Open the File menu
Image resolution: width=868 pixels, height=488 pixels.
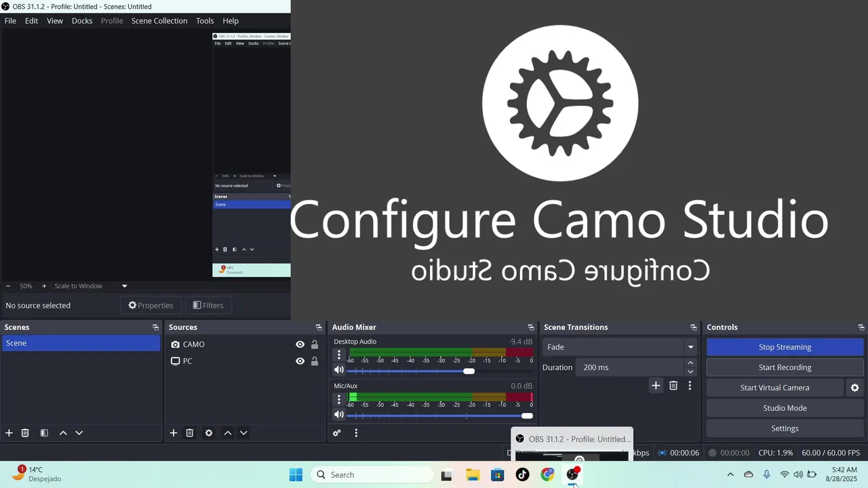[10, 21]
